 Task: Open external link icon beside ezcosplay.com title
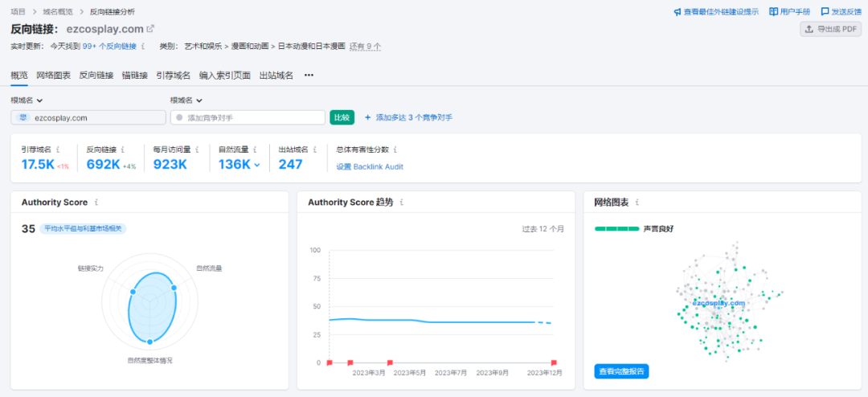150,28
